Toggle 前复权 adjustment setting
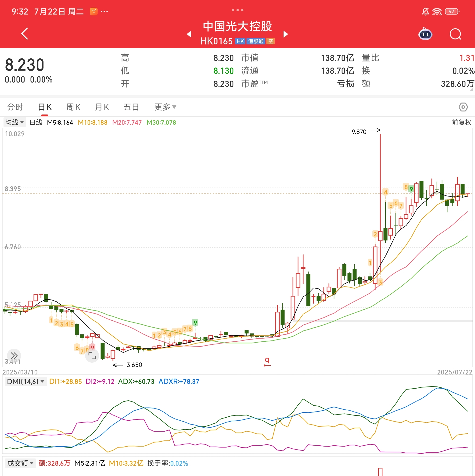Screen dimensions: 475x476 click(461, 122)
